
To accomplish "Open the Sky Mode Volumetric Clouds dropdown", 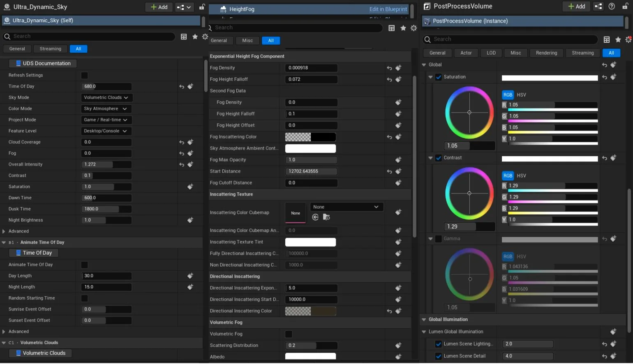I will click(x=106, y=98).
